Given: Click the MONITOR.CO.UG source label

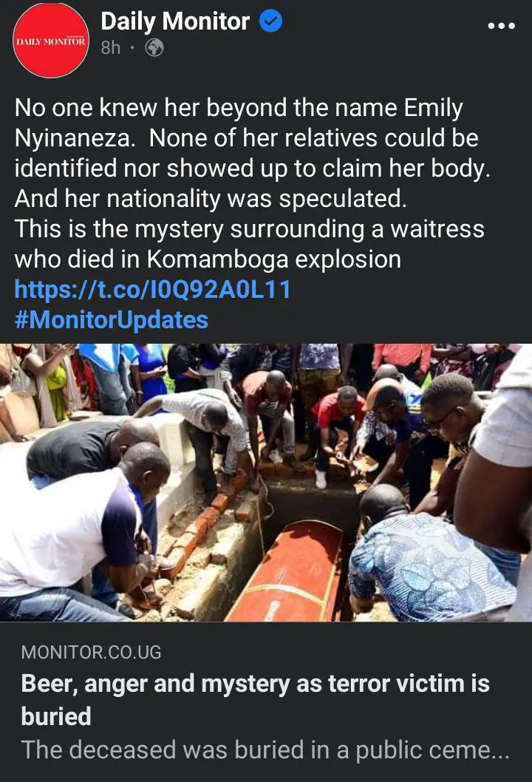Looking at the screenshot, I should [91, 653].
